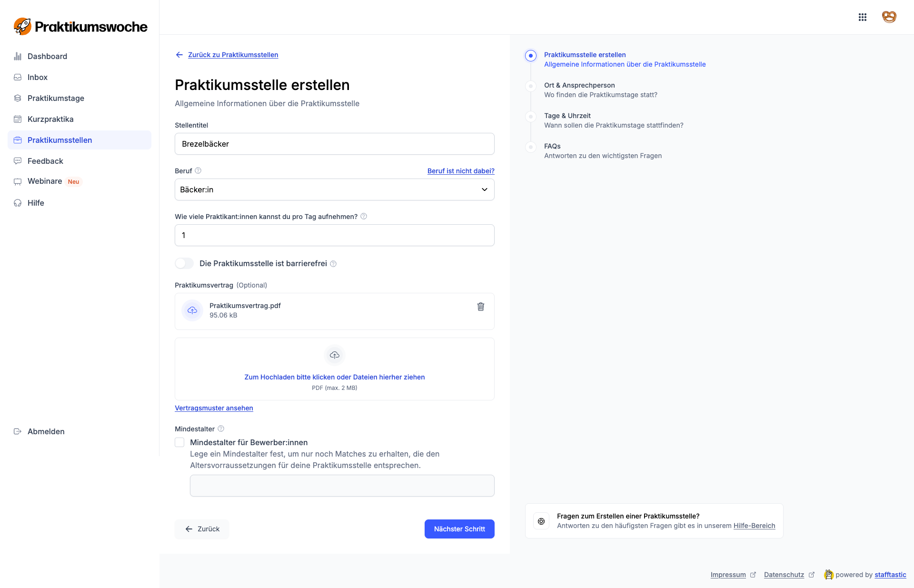The width and height of the screenshot is (914, 588).
Task: Go to the Tage & Uhrzeit step
Action: pyautogui.click(x=567, y=116)
